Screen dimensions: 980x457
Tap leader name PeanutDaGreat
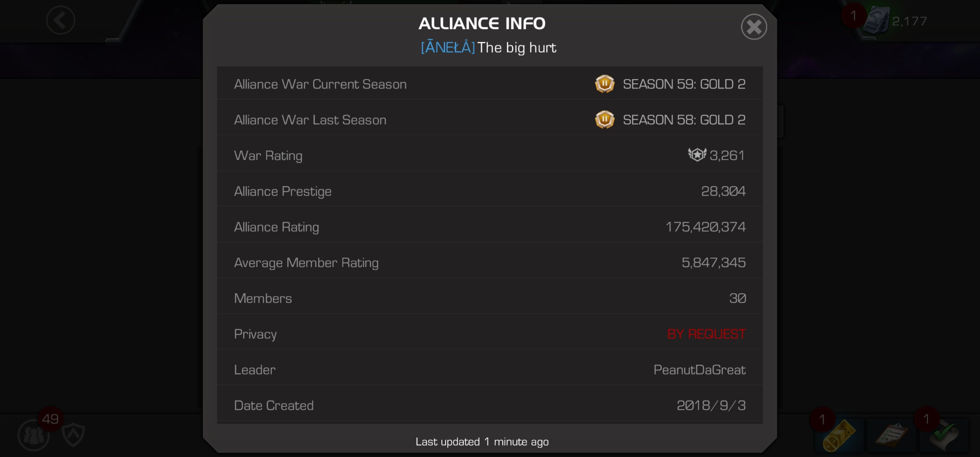click(699, 369)
